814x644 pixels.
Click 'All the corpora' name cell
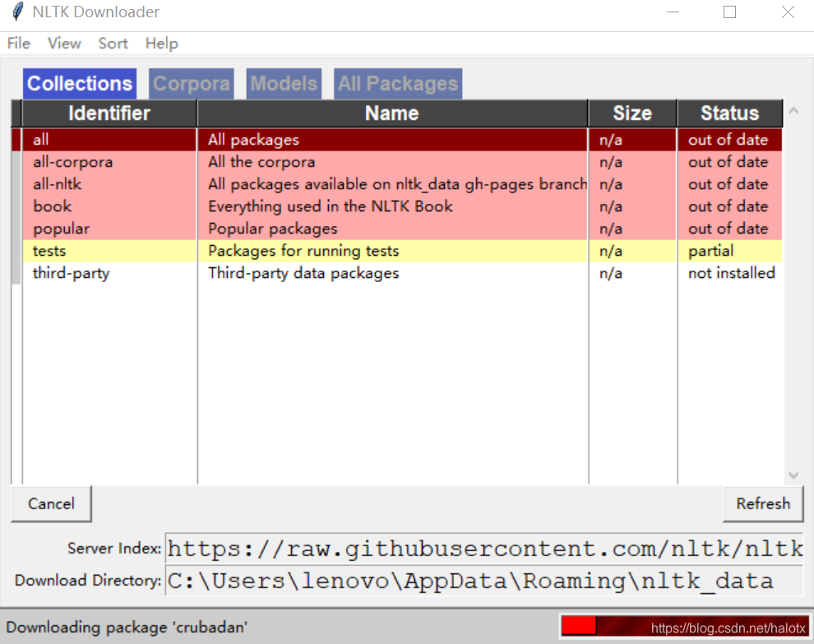click(392, 162)
